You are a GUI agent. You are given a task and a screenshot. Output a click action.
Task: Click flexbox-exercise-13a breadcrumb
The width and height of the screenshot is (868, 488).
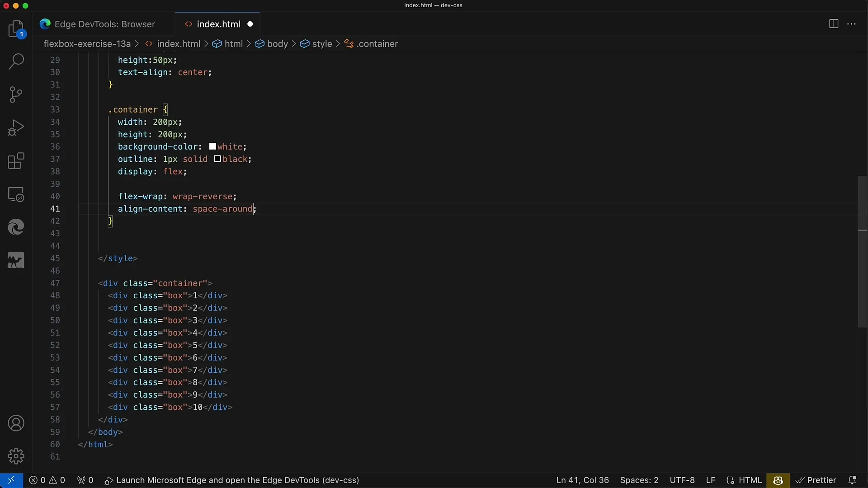tap(87, 44)
